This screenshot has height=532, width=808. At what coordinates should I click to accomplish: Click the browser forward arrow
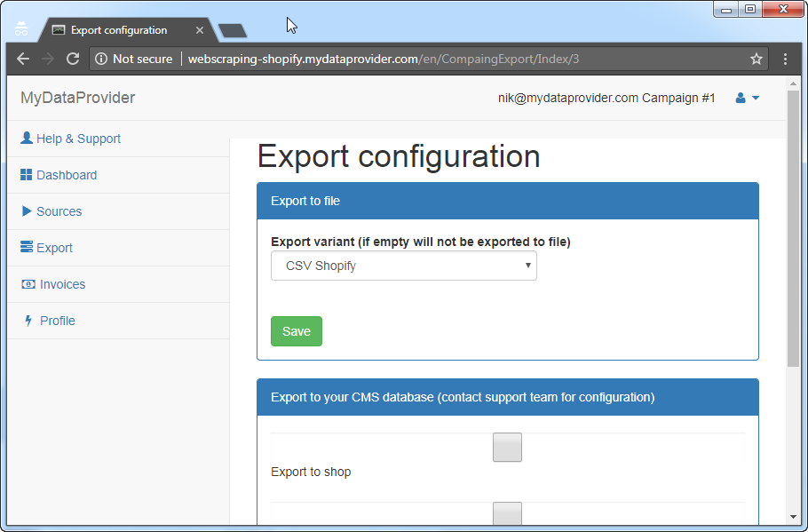(48, 59)
